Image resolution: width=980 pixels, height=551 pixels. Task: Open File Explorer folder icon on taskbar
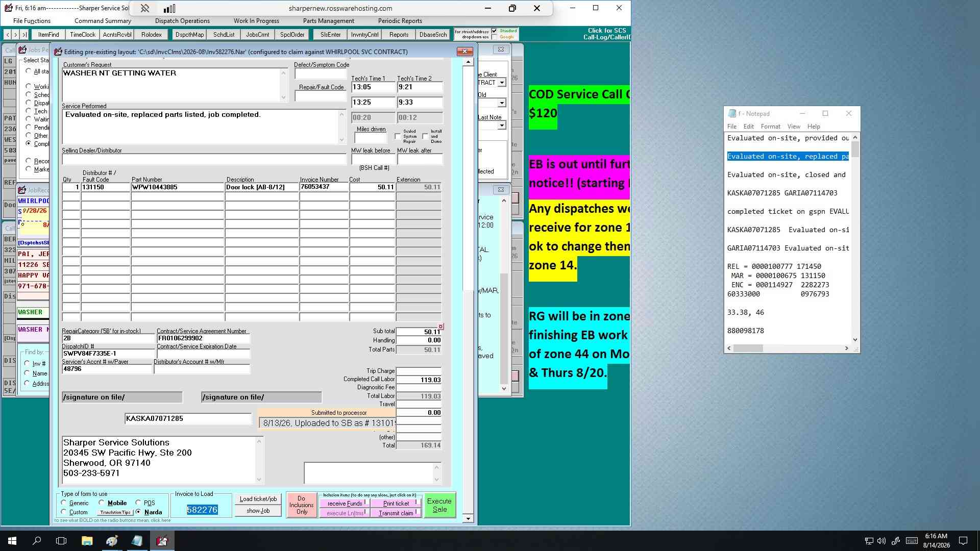[87, 541]
